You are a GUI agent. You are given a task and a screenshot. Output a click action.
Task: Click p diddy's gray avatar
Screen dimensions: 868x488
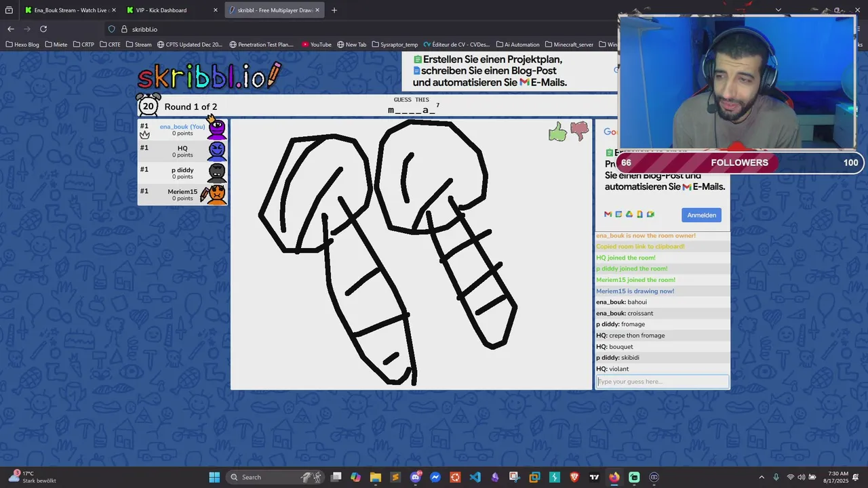[x=217, y=173]
